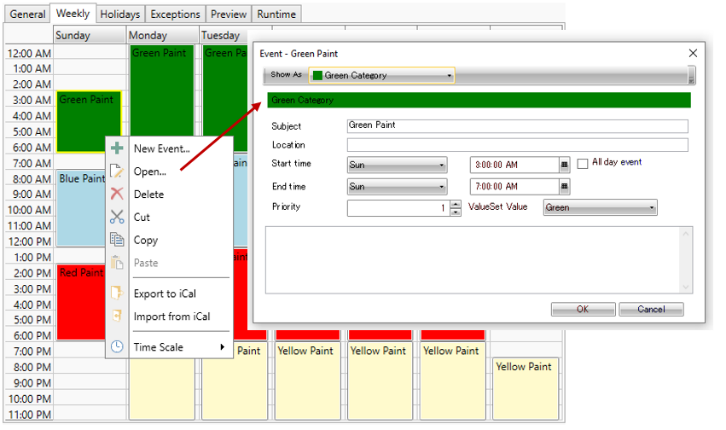
Task: Open the Start time calendar picker icon
Action: coord(565,165)
